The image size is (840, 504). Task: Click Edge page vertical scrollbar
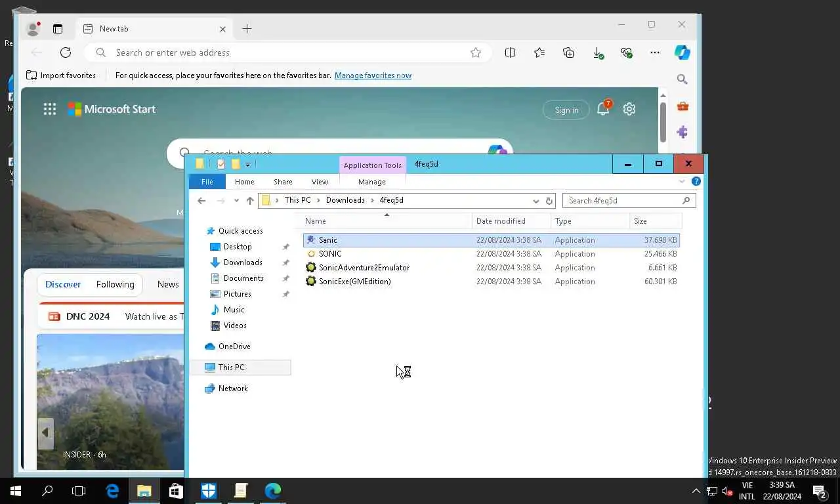(663, 121)
